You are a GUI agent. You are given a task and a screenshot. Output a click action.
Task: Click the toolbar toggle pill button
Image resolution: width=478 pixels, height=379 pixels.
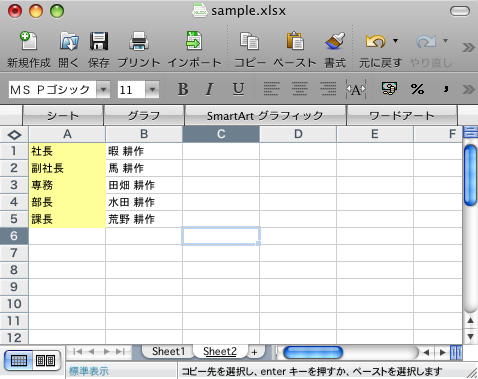(x=460, y=11)
